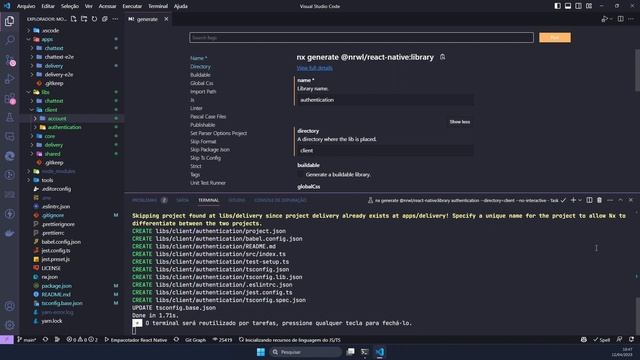The image size is (640, 360).
Task: Click the taskbar Pesquisar search box
Action: click(305, 352)
